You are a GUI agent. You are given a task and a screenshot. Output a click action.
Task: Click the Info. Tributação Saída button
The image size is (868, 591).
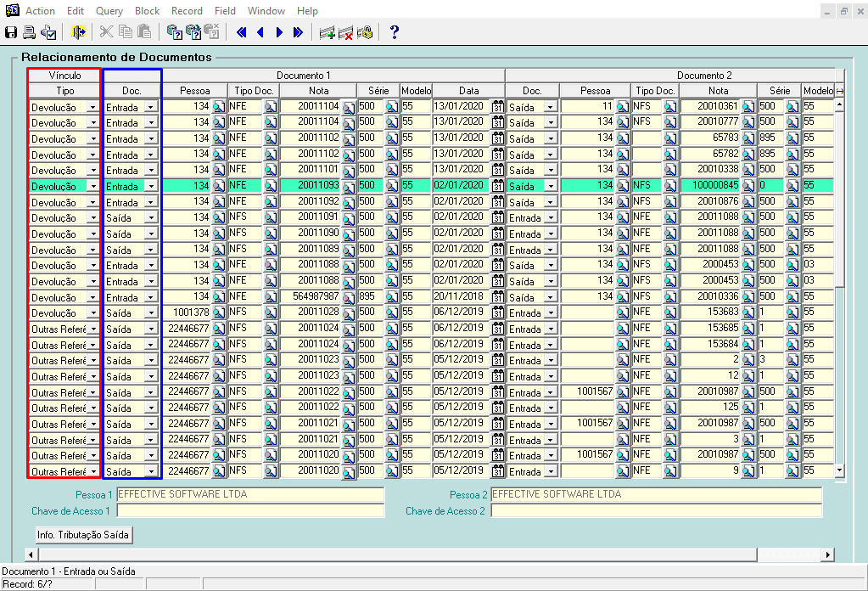(83, 534)
